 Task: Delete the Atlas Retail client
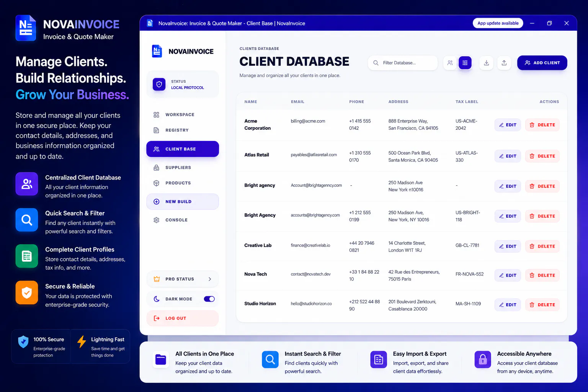tap(542, 156)
